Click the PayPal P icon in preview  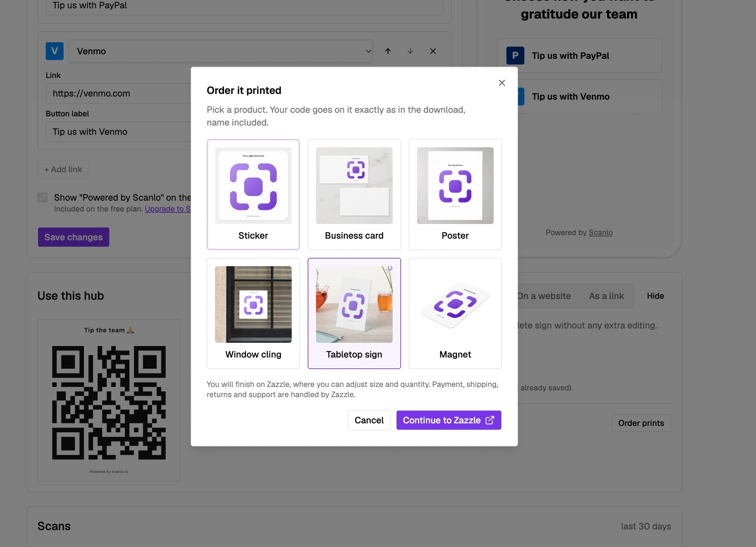coord(515,56)
